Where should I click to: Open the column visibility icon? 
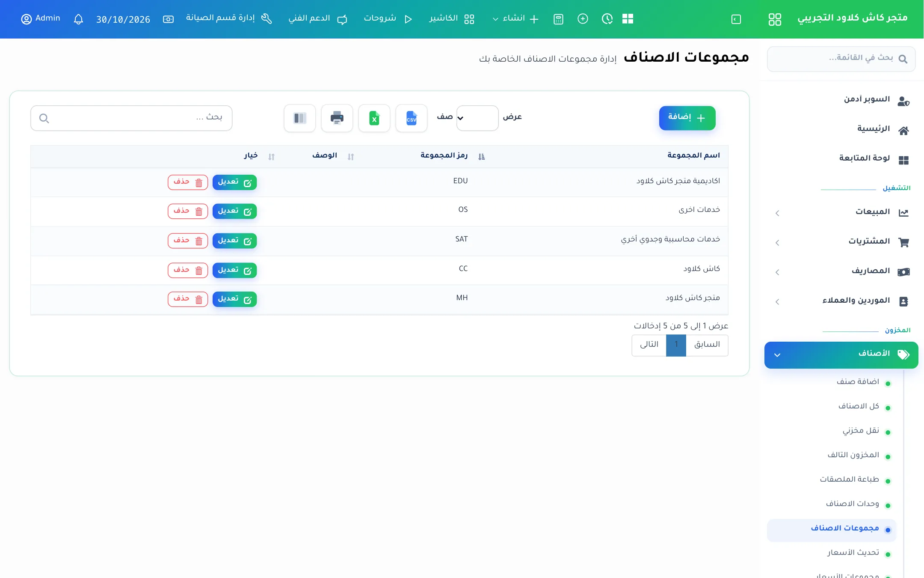pyautogui.click(x=299, y=118)
